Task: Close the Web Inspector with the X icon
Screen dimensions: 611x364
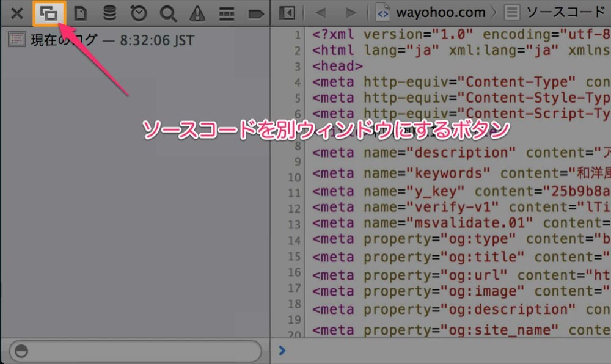Action: 16,13
